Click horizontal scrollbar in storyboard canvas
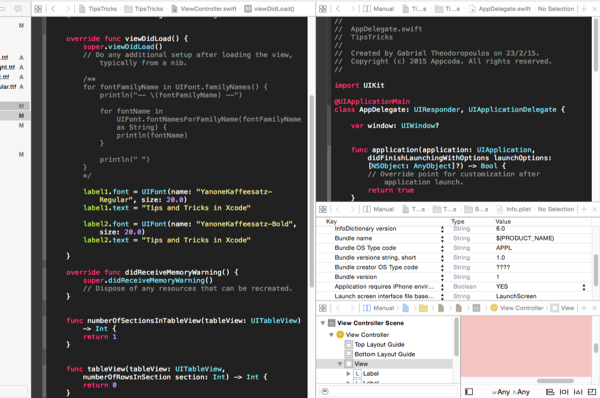Viewport: 600px width, 398px height. pos(555,381)
